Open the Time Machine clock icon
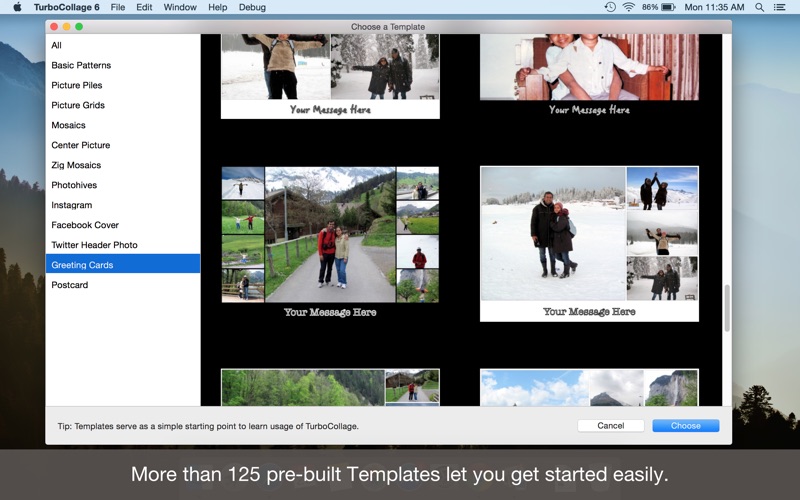The width and height of the screenshot is (800, 500). pos(610,7)
